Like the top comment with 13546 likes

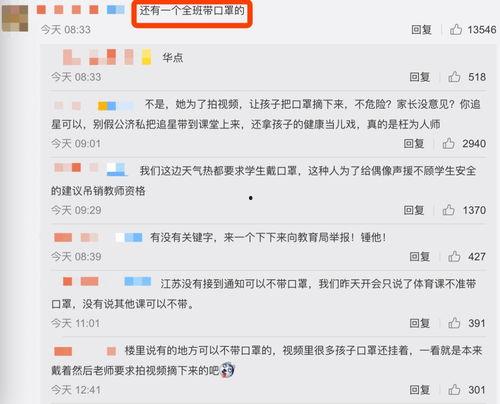pos(456,29)
